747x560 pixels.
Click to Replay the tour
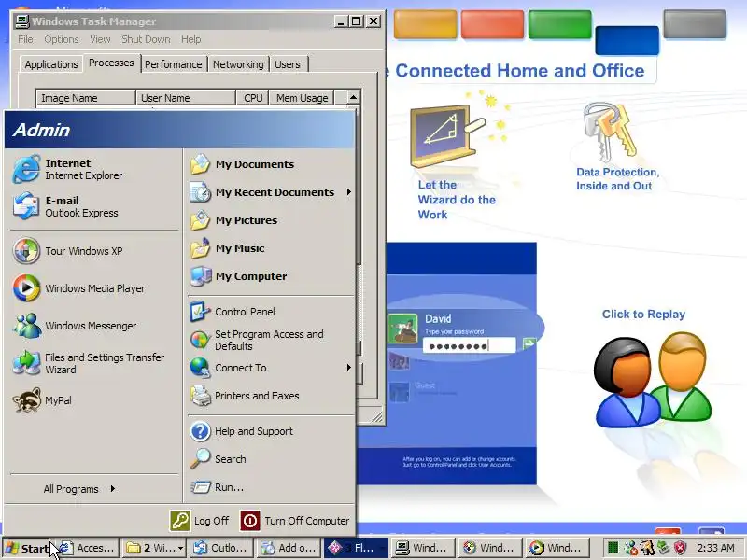pyautogui.click(x=643, y=315)
